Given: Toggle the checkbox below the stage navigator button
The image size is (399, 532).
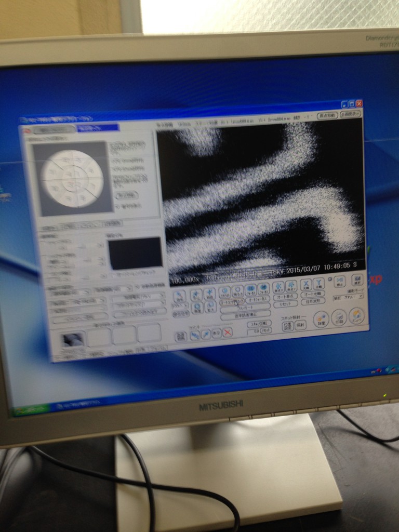Looking at the screenshot, I should (118, 206).
